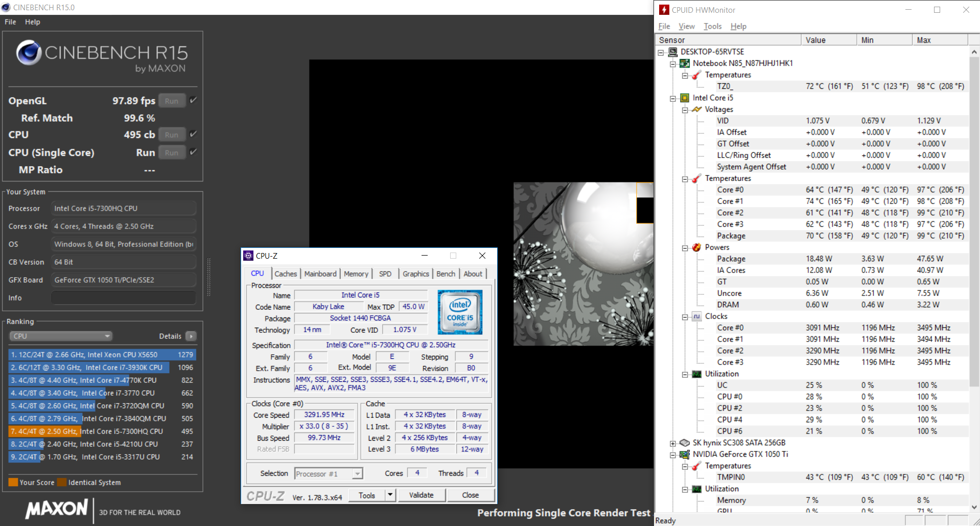980x526 pixels.
Task: Switch to the Graphics tab in CPU-Z
Action: (416, 274)
